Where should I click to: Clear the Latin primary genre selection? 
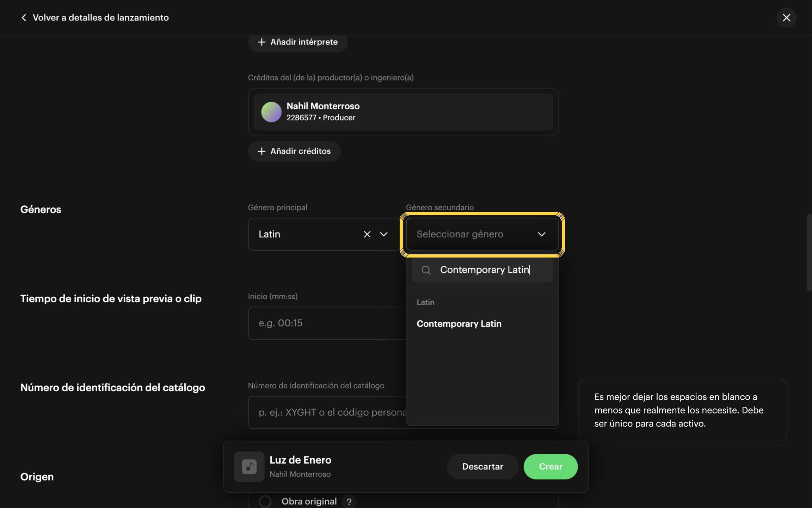[367, 234]
